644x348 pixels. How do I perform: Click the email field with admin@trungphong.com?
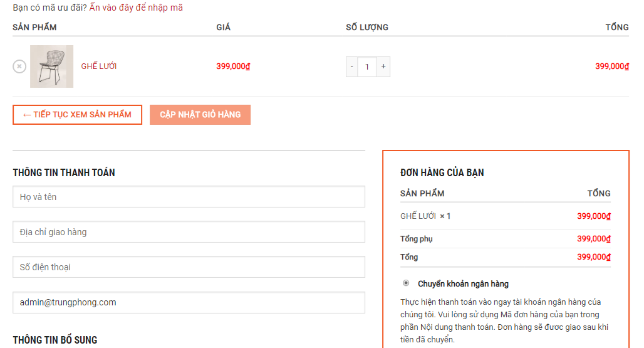tap(189, 302)
